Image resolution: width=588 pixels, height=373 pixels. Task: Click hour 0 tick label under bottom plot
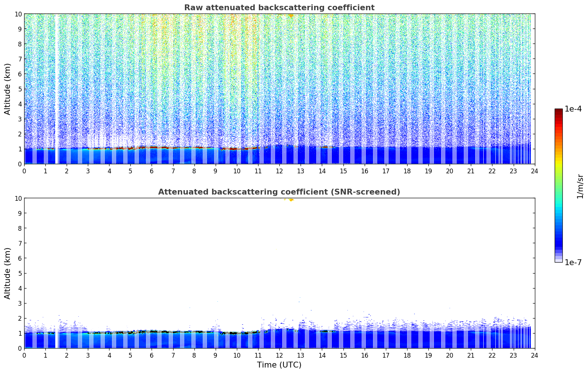point(25,355)
